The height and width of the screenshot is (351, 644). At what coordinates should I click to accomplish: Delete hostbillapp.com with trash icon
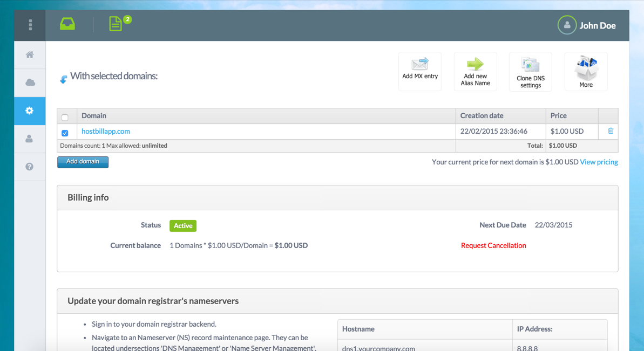(x=611, y=131)
